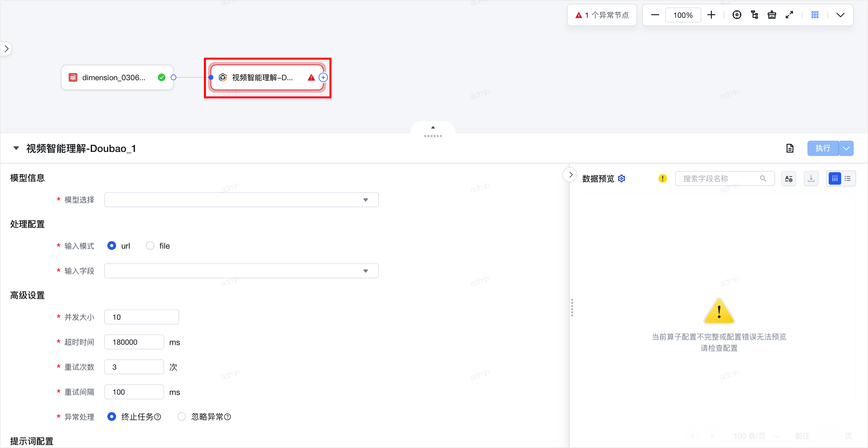Image resolution: width=868 pixels, height=448 pixels.
Task: Click the 提示词配置 section heading
Action: pyautogui.click(x=32, y=441)
